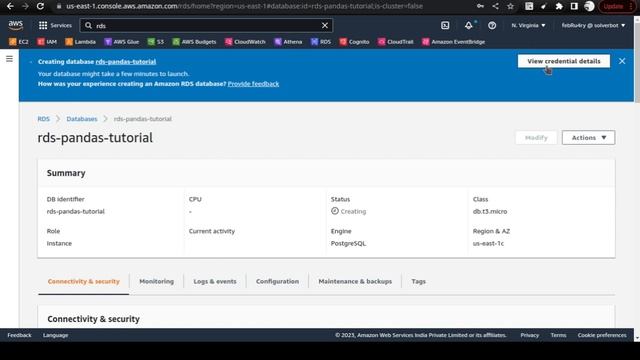Screen dimensions: 640x360
Task: Switch to the Tags tab
Action: point(418,281)
